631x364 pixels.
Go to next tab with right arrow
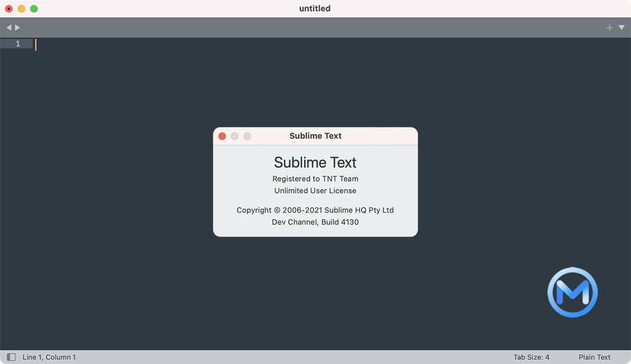[x=17, y=27]
